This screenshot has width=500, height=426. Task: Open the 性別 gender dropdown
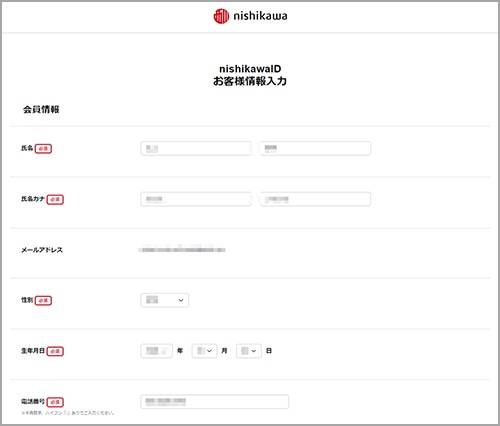coord(165,300)
